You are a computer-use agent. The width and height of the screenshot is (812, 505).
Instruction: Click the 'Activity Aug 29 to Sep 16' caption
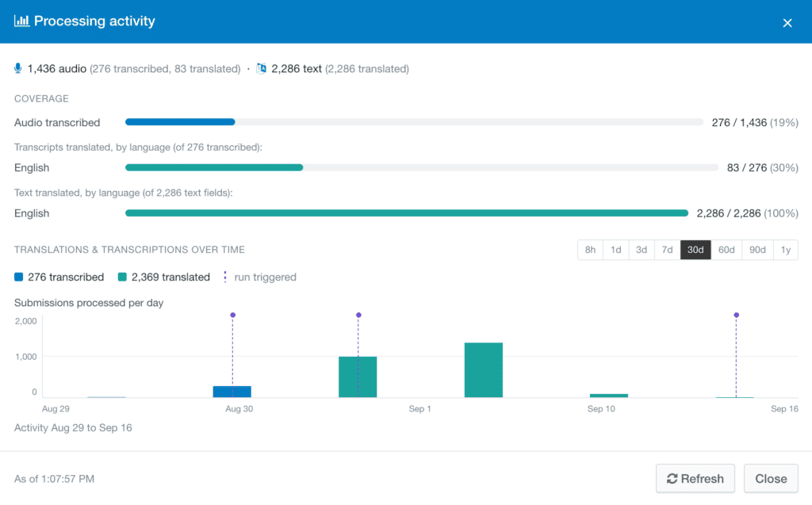73,428
